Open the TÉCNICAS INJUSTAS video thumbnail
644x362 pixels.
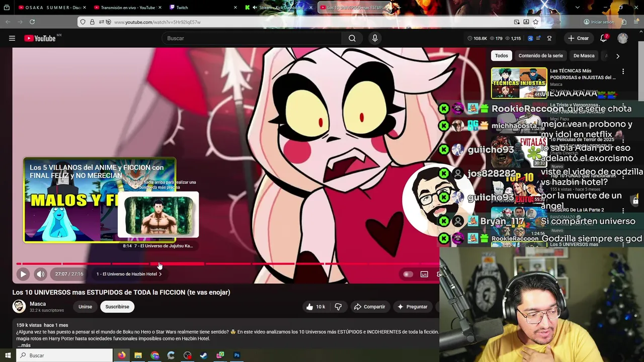coord(519,83)
